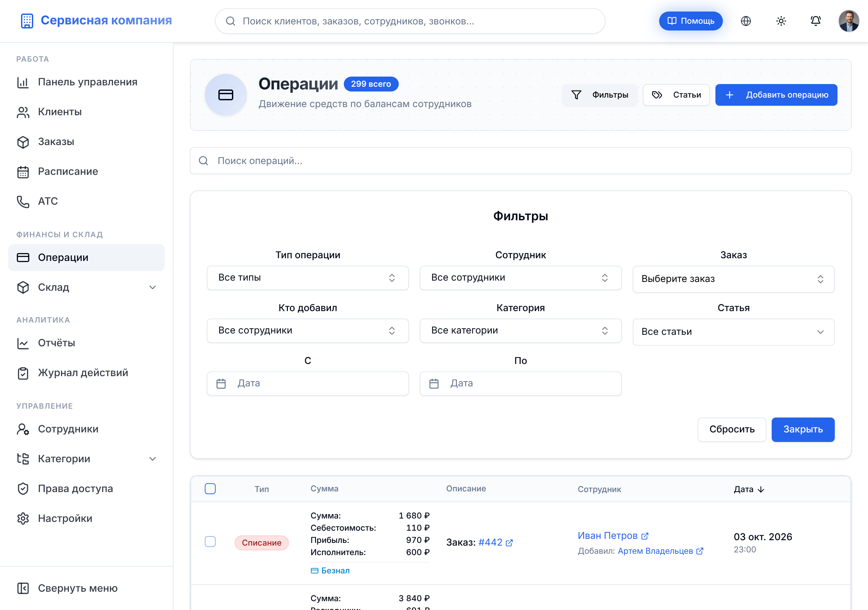Image resolution: width=868 pixels, height=610 pixels.
Task: Click the credit card icon in Операции header
Action: (226, 95)
